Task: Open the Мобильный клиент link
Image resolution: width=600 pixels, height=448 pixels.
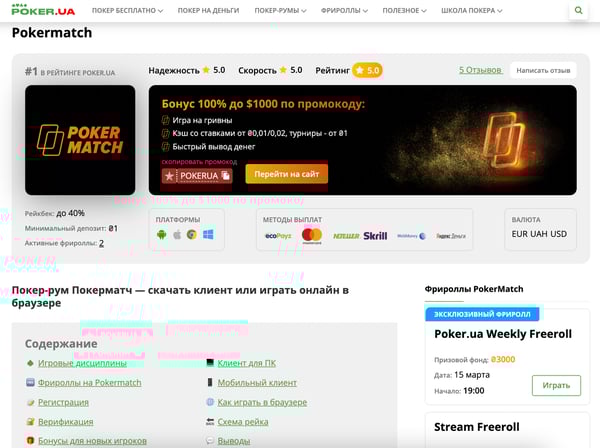Action: click(x=257, y=383)
